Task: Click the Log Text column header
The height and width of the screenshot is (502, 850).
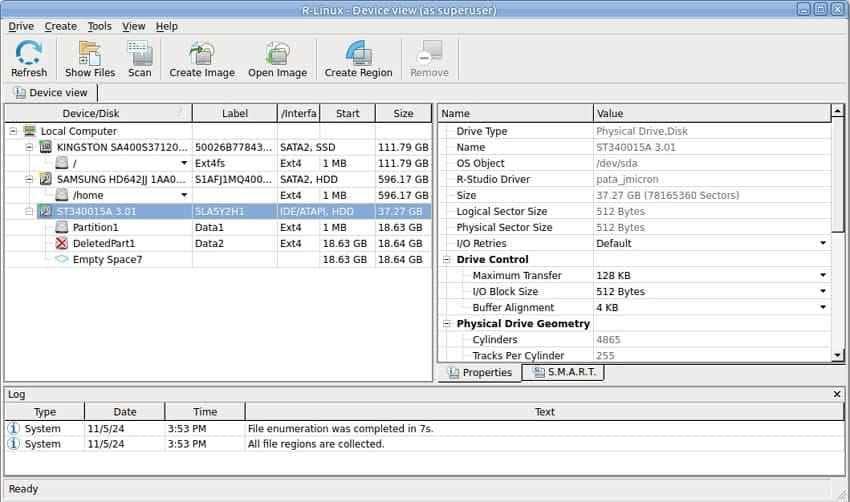Action: (544, 411)
